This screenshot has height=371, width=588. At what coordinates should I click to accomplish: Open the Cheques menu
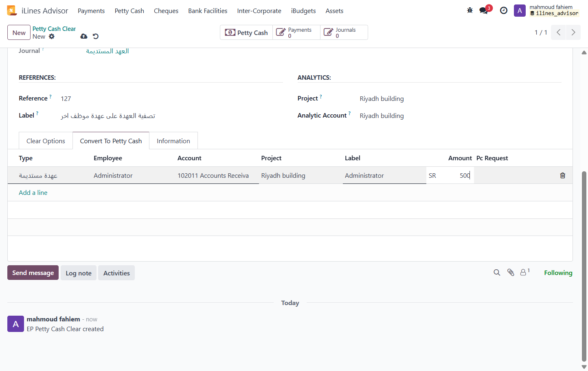click(x=166, y=11)
